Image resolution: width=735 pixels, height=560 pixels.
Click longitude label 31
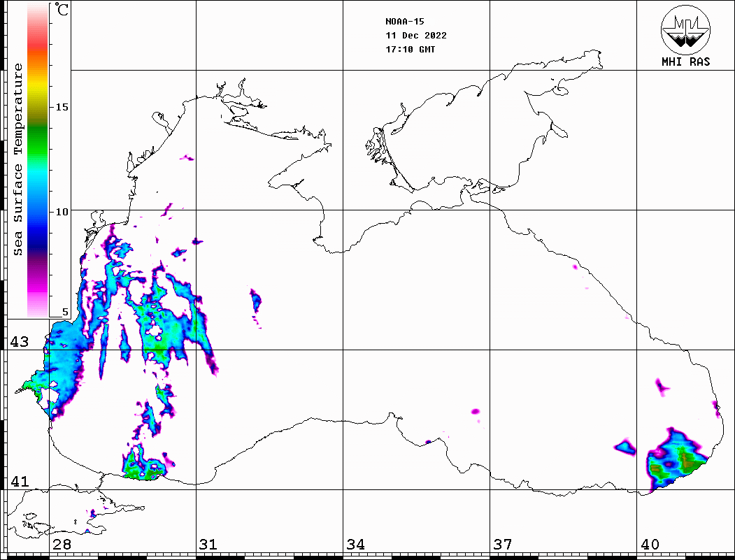(x=208, y=545)
